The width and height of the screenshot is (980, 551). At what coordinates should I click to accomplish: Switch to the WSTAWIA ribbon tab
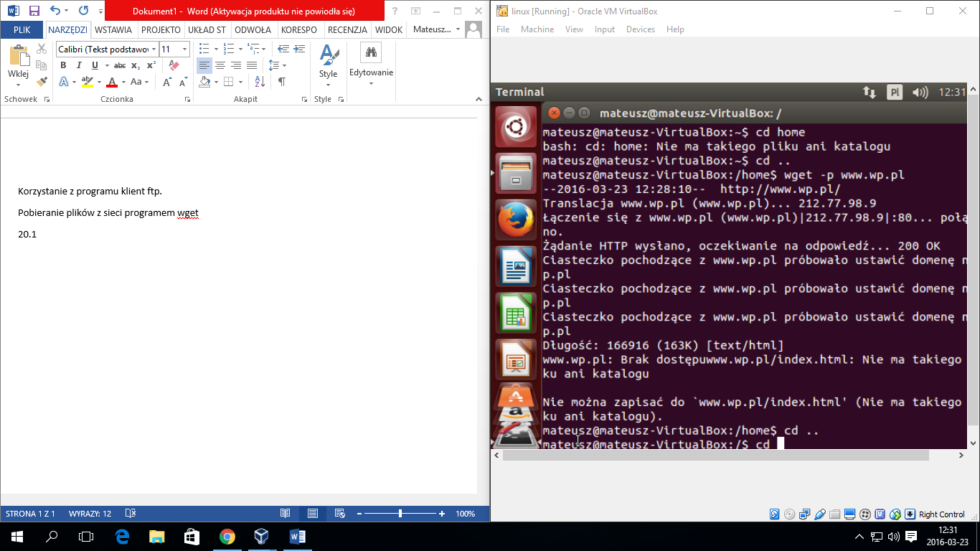coord(113,30)
